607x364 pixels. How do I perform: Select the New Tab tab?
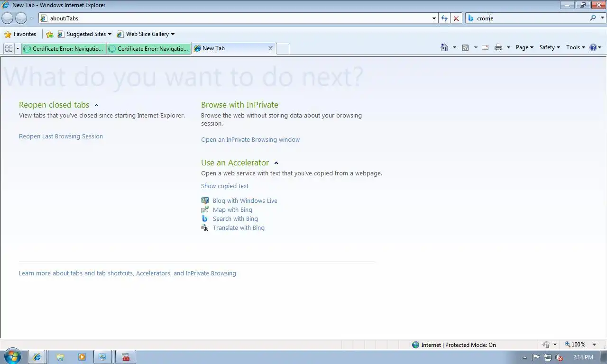tap(230, 48)
